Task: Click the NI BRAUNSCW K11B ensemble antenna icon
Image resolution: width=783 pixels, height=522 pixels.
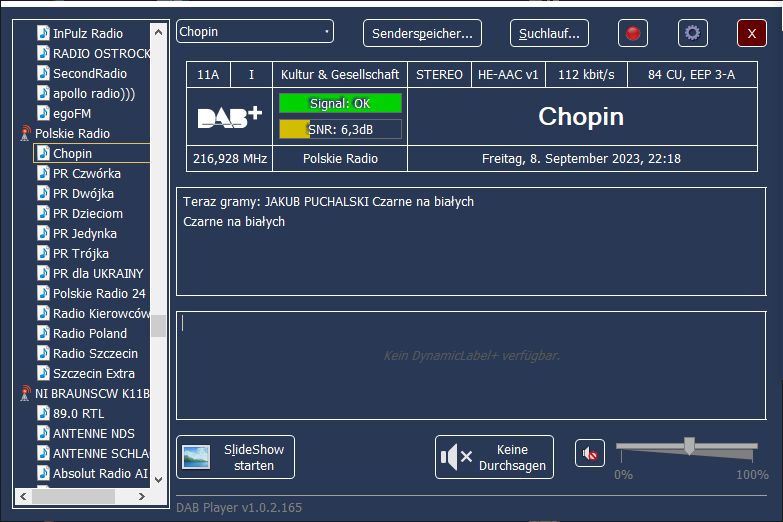Action: click(25, 393)
